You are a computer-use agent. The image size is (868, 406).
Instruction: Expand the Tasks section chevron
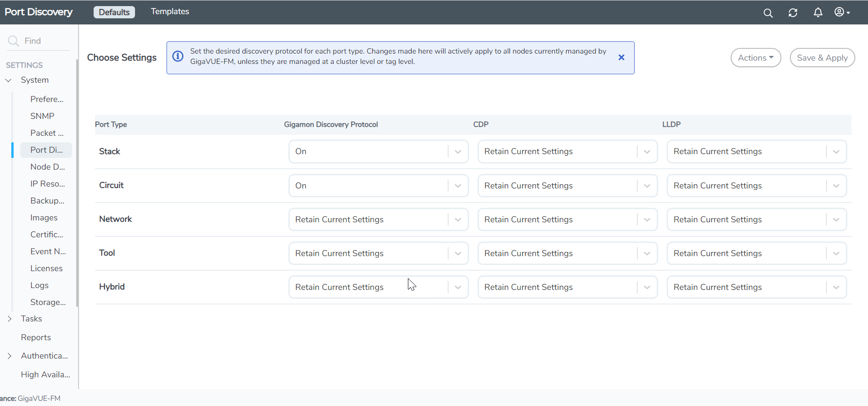click(x=9, y=319)
